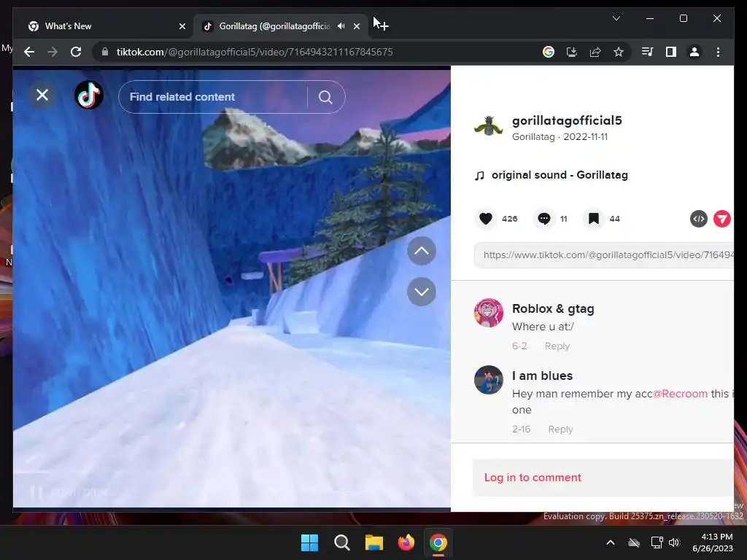Screen dimensions: 747x560
Task: Open comments via speech bubble icon
Action: [544, 219]
